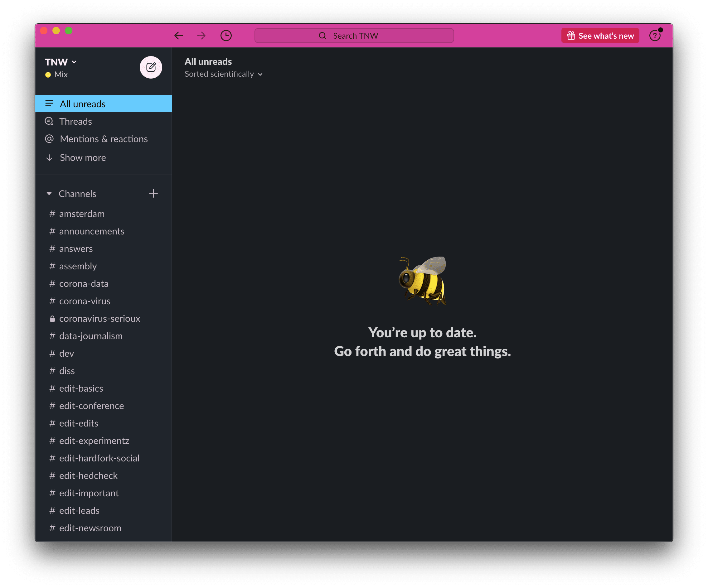Click the Mentions & reactions icon

click(x=49, y=139)
